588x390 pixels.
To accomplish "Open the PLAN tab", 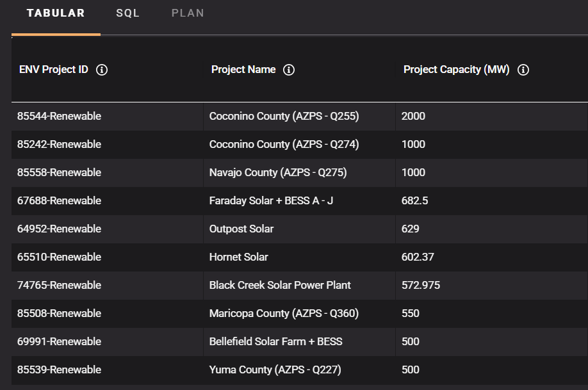I will click(188, 13).
